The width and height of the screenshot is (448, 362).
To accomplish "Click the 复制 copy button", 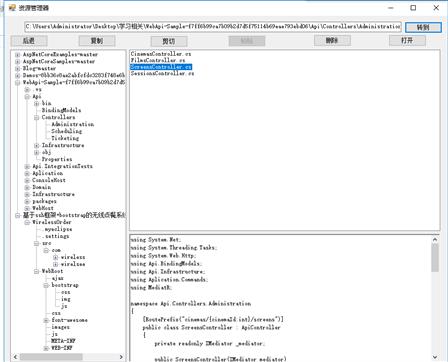I will (97, 41).
